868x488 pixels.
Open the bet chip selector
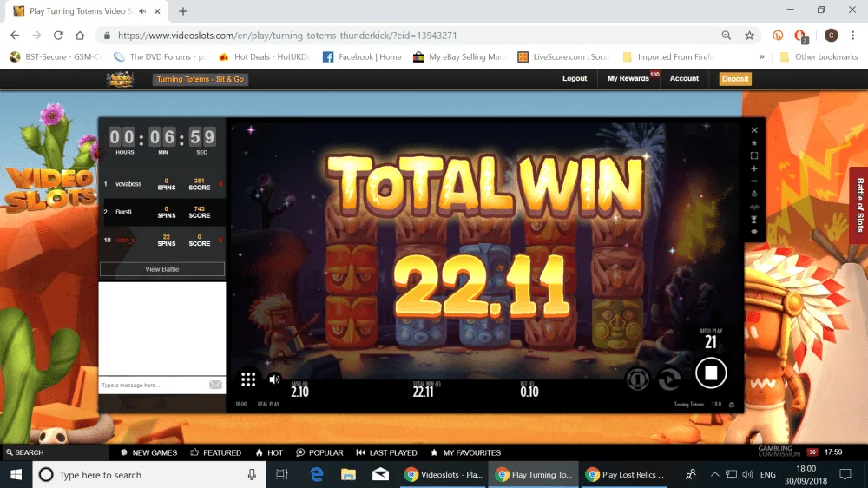pos(637,379)
